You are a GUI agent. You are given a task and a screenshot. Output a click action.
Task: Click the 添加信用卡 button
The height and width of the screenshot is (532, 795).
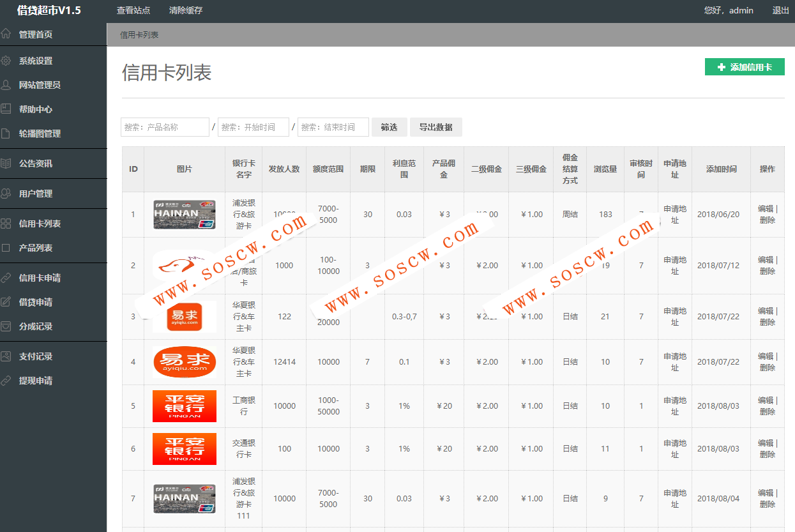[x=745, y=67]
